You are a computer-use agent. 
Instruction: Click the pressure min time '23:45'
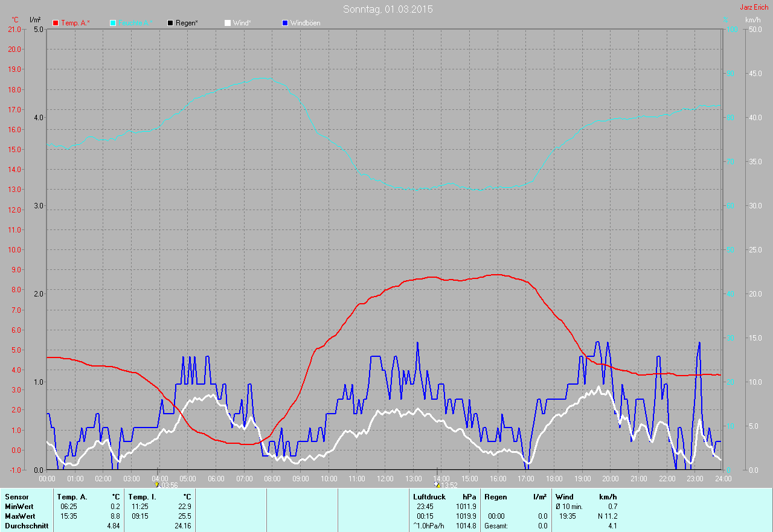[425, 507]
